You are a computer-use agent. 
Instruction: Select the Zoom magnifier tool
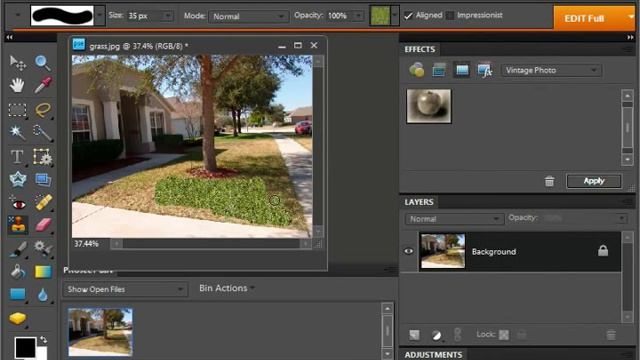coord(42,63)
